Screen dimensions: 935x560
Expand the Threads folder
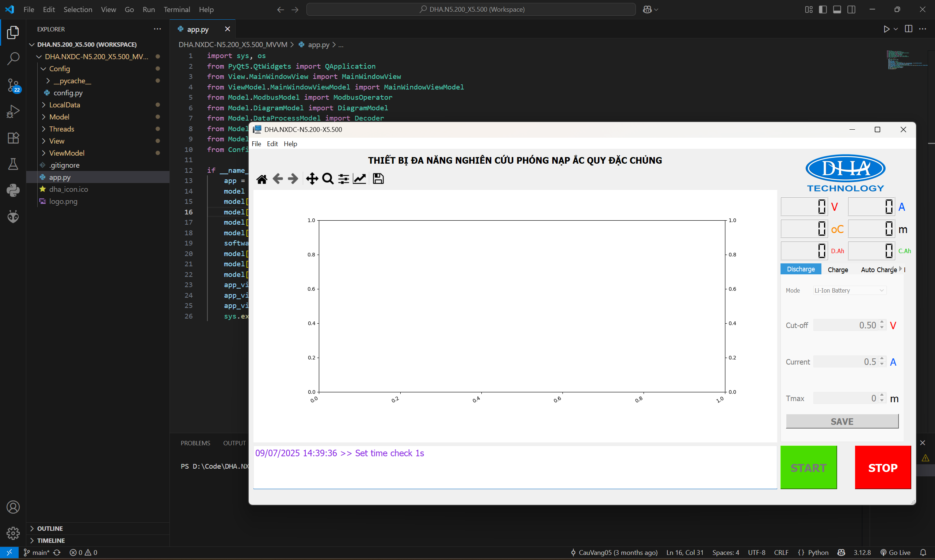pos(43,129)
